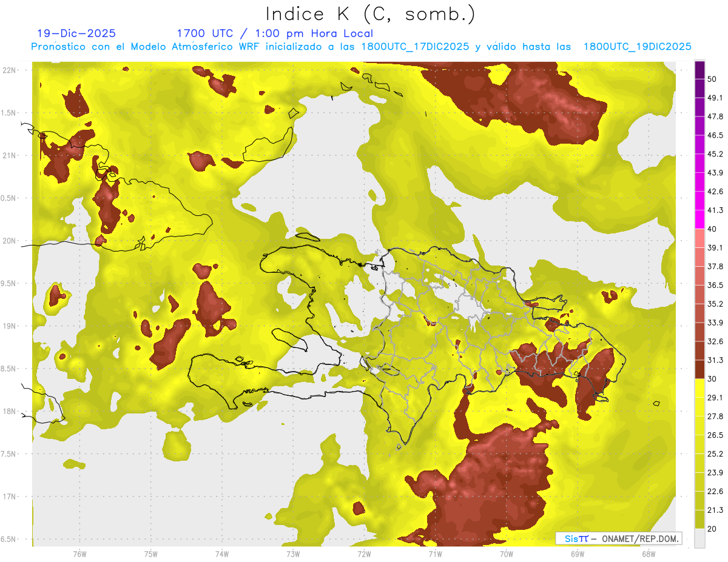Click the legend value '32.6'

pyautogui.click(x=715, y=341)
